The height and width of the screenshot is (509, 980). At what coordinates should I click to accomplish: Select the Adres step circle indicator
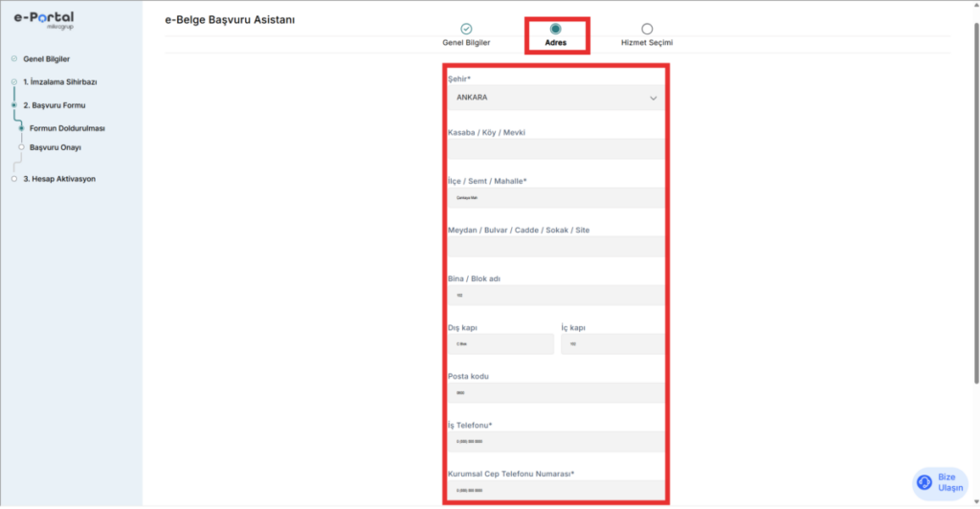point(555,29)
